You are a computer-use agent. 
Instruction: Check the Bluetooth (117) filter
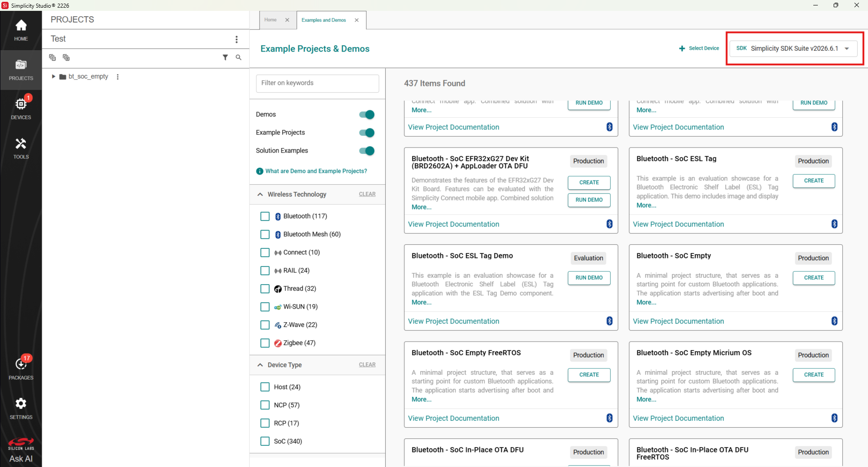265,216
